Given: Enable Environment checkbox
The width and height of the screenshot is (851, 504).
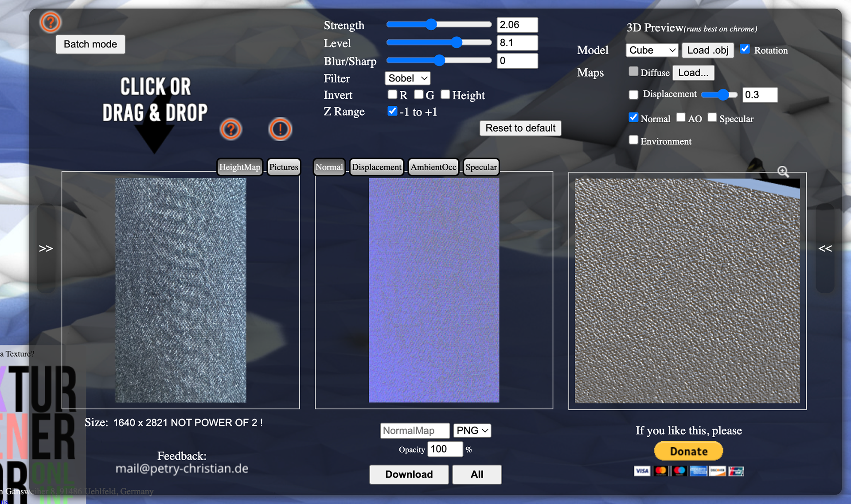Looking at the screenshot, I should pos(633,140).
